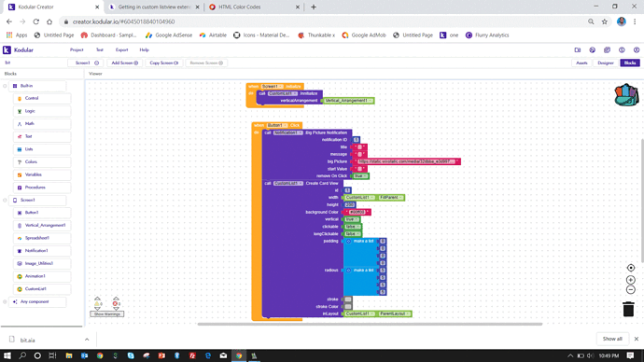644x362 pixels.
Task: Open the Screen1 screen selector dropdown
Action: pos(87,63)
